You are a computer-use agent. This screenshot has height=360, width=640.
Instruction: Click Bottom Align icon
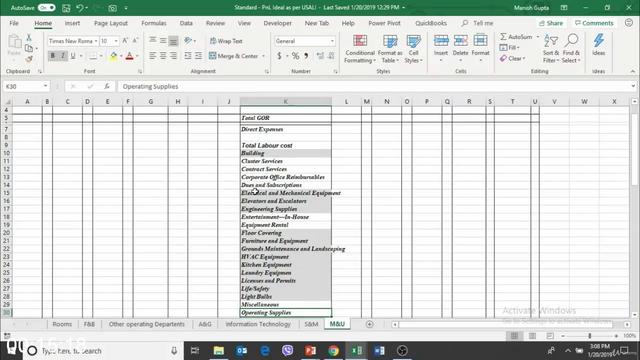[173, 40]
